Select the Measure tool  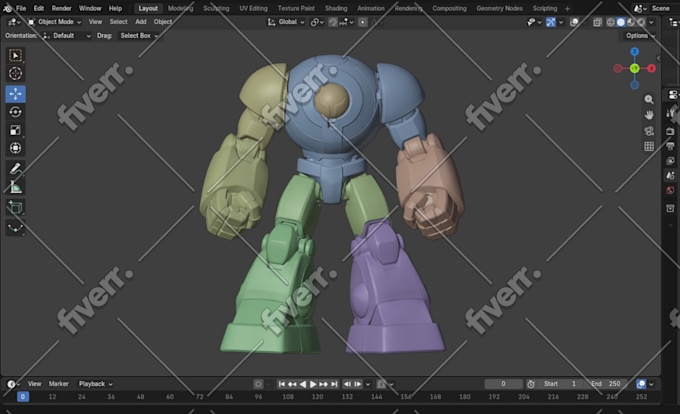click(x=15, y=187)
